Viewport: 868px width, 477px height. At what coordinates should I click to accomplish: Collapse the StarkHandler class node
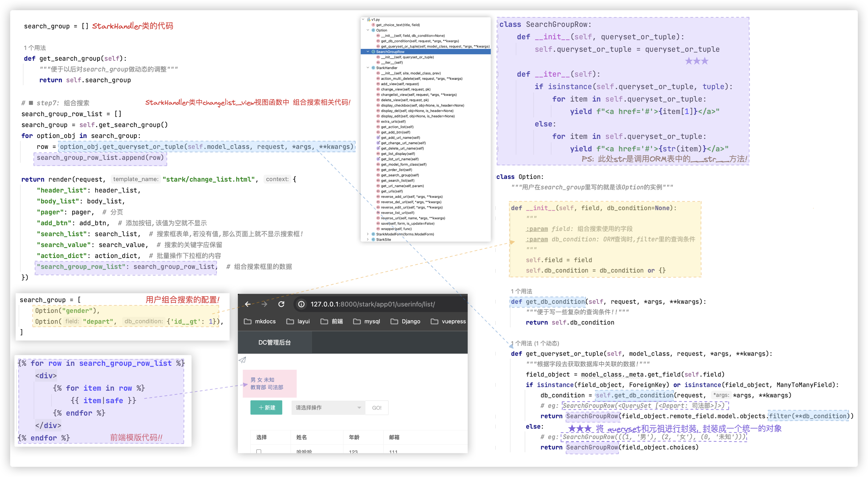(x=368, y=68)
